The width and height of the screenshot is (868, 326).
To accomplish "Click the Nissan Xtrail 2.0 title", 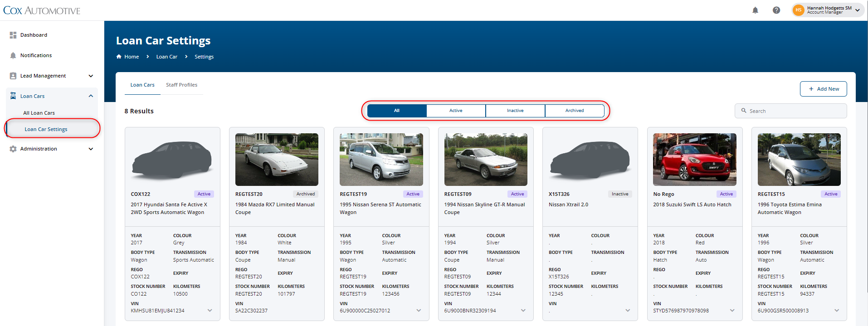I will pyautogui.click(x=568, y=204).
